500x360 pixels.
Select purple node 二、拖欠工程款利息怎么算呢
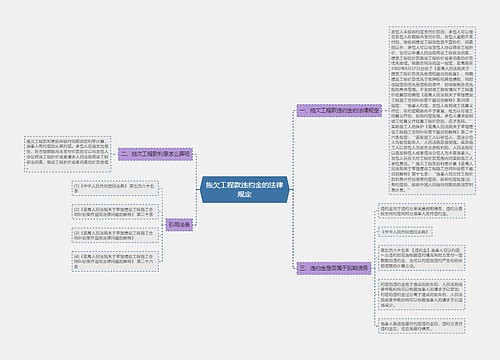click(x=155, y=154)
